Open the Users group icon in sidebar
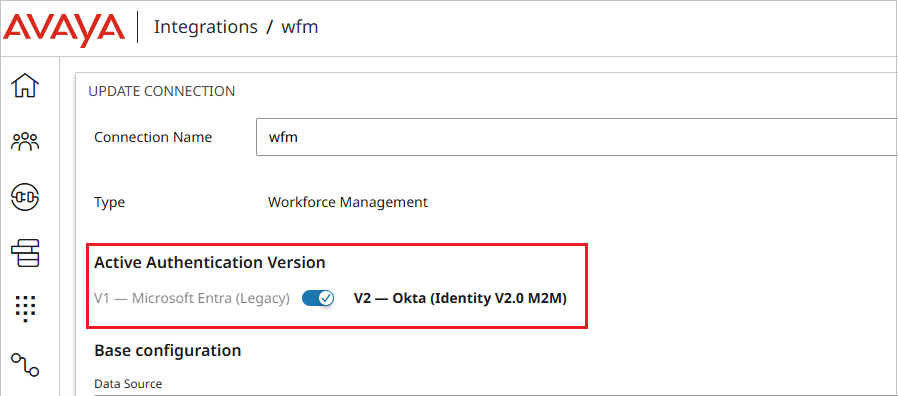Image resolution: width=898 pixels, height=396 pixels. (x=26, y=142)
